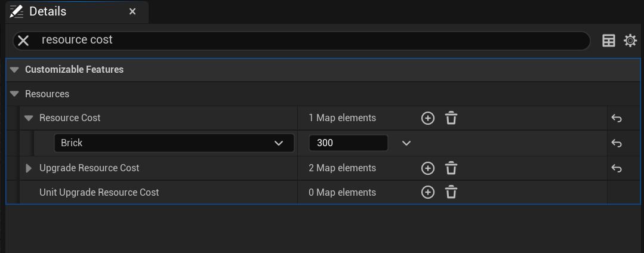The height and width of the screenshot is (253, 644).
Task: Reset the Brick entry to default
Action: [617, 143]
